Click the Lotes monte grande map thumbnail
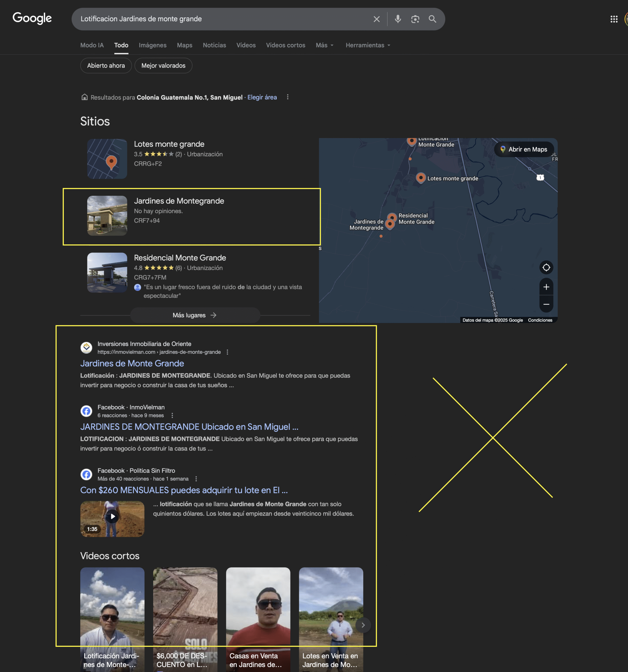The height and width of the screenshot is (672, 628). [107, 159]
